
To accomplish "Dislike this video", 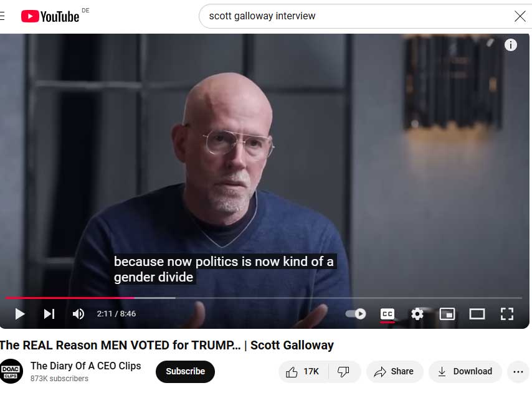I will click(x=343, y=372).
